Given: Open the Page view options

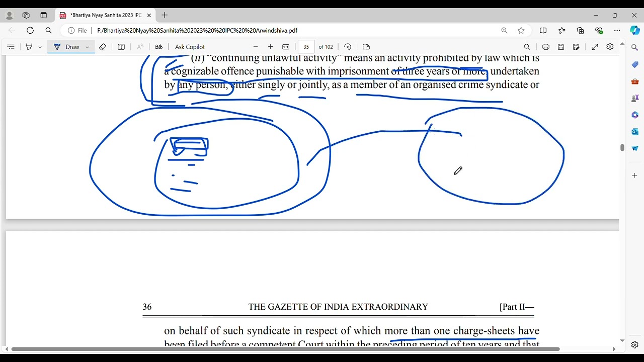Looking at the screenshot, I should click(x=366, y=47).
